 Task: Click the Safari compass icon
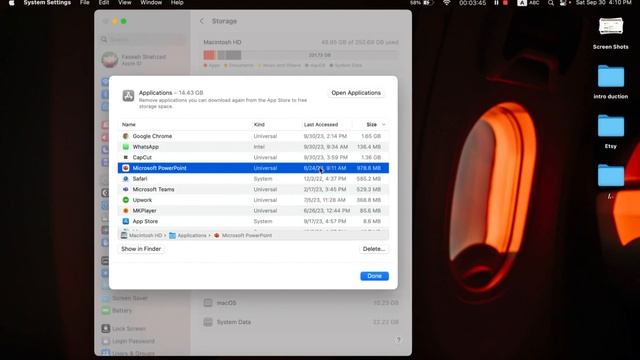(126, 179)
